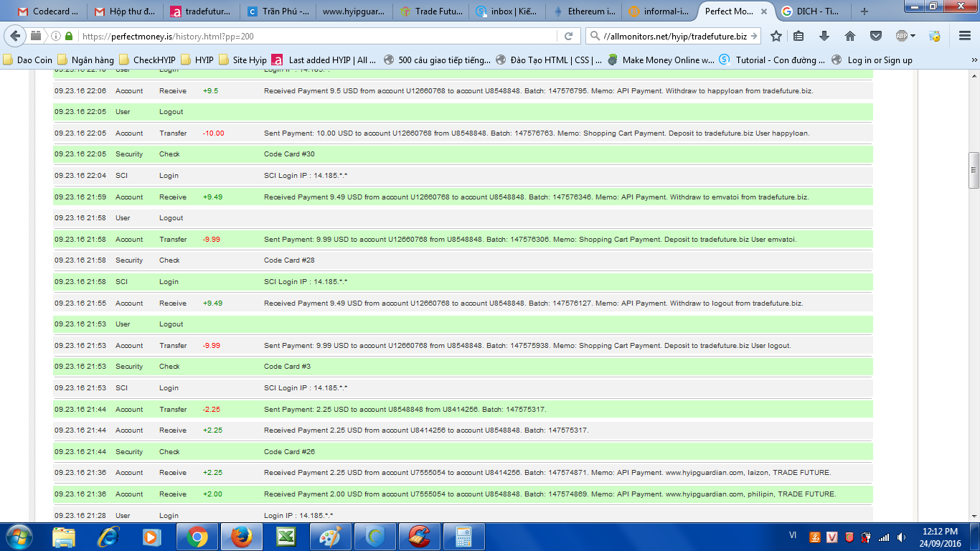Click the search arrow in the search box

(x=754, y=36)
